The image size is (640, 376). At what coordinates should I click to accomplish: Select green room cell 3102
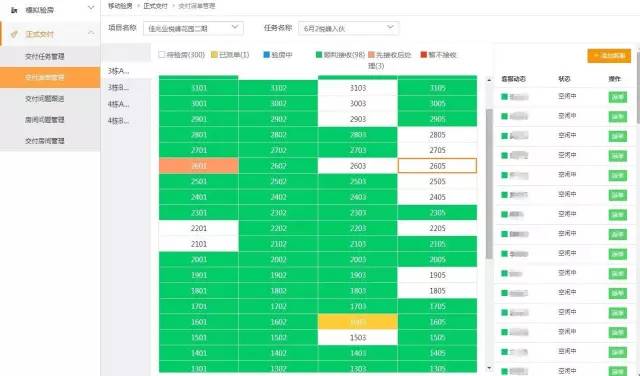(x=278, y=88)
